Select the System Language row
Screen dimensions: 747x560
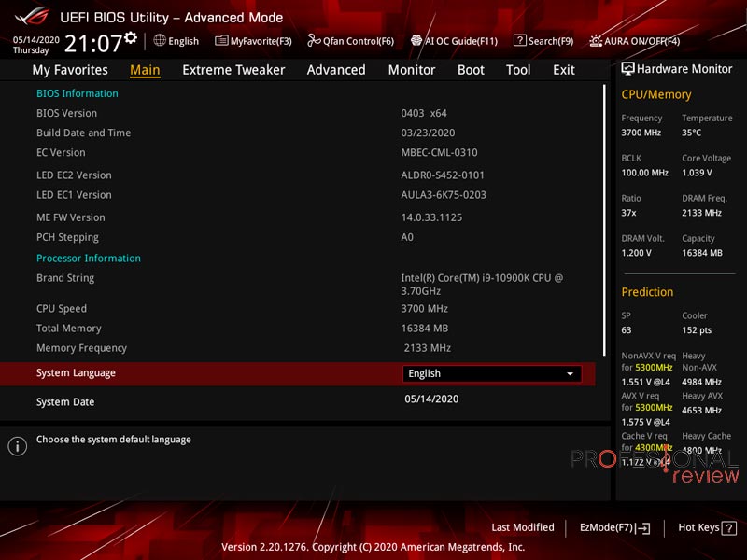[x=298, y=373]
